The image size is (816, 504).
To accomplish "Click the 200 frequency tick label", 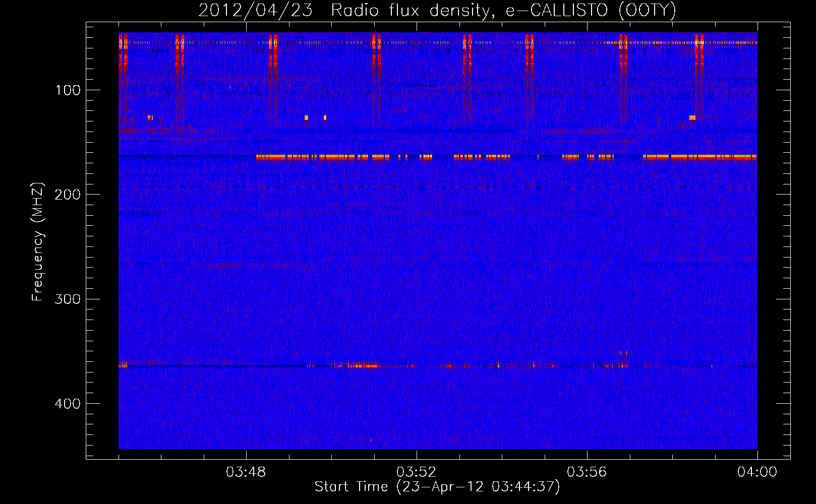I will (x=68, y=195).
